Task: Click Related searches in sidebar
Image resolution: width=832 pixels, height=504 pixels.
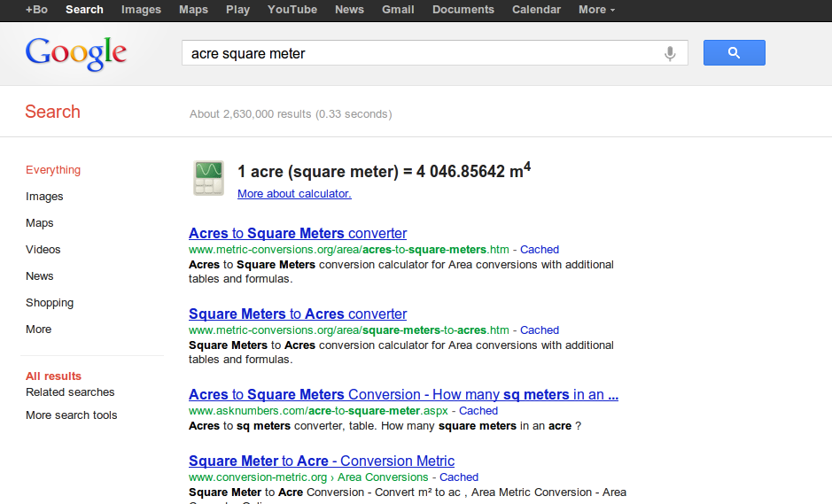Action: click(x=70, y=392)
